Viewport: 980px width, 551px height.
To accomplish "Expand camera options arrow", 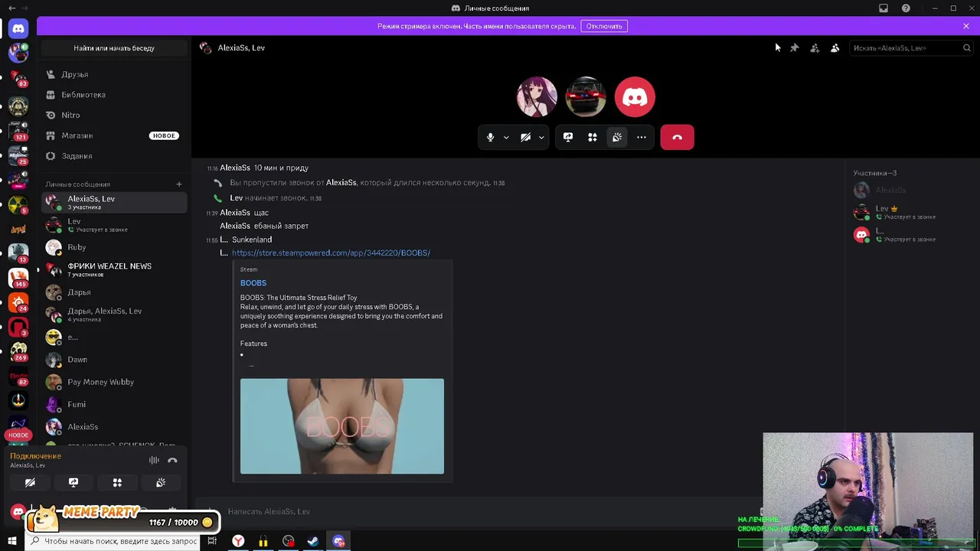I will 541,138.
